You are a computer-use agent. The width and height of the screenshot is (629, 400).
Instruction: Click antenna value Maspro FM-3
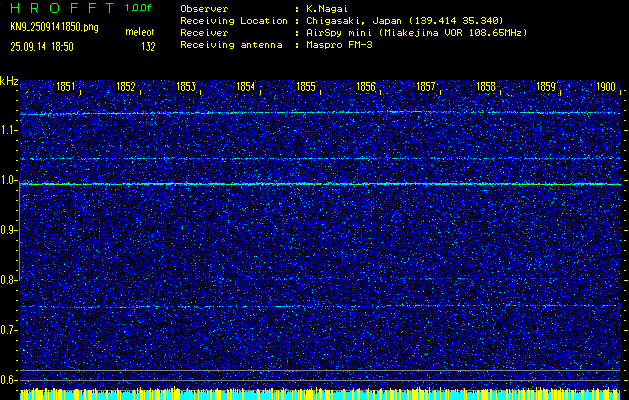(337, 45)
